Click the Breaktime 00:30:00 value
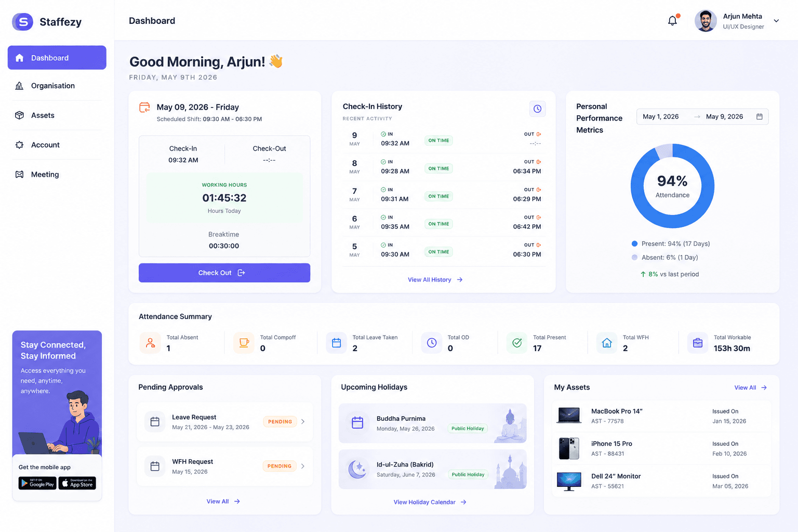 pos(224,246)
